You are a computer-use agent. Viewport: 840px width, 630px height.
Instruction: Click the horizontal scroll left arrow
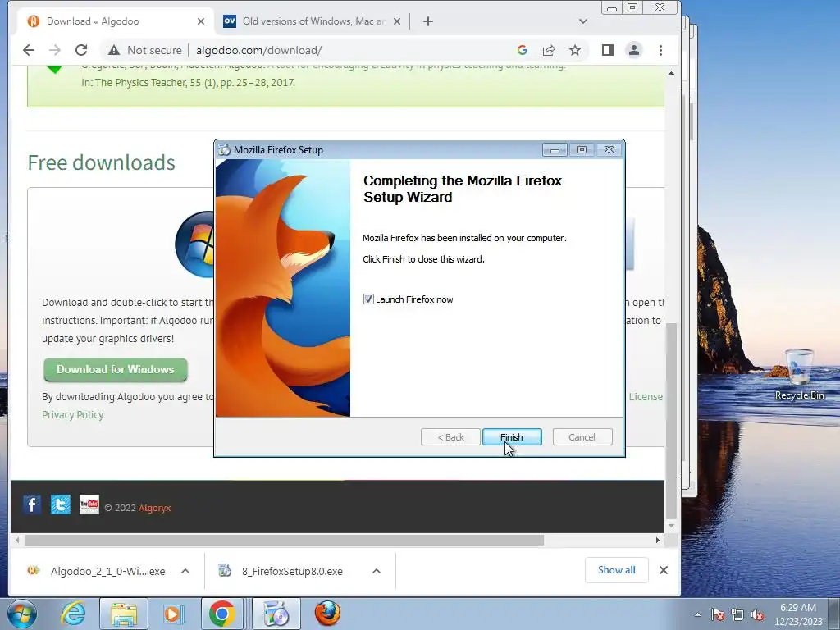coord(18,540)
